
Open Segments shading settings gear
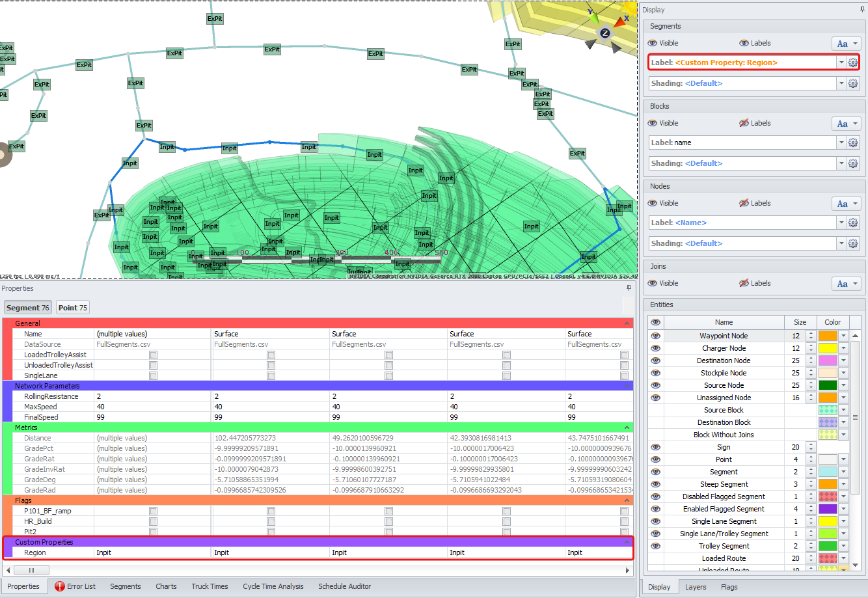[853, 83]
